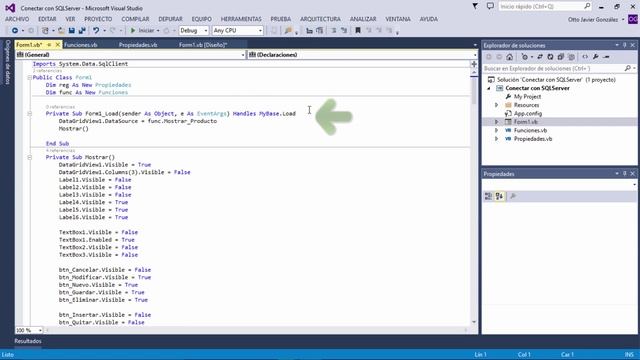Open the HERRAMIENTAS menu

click(241, 19)
